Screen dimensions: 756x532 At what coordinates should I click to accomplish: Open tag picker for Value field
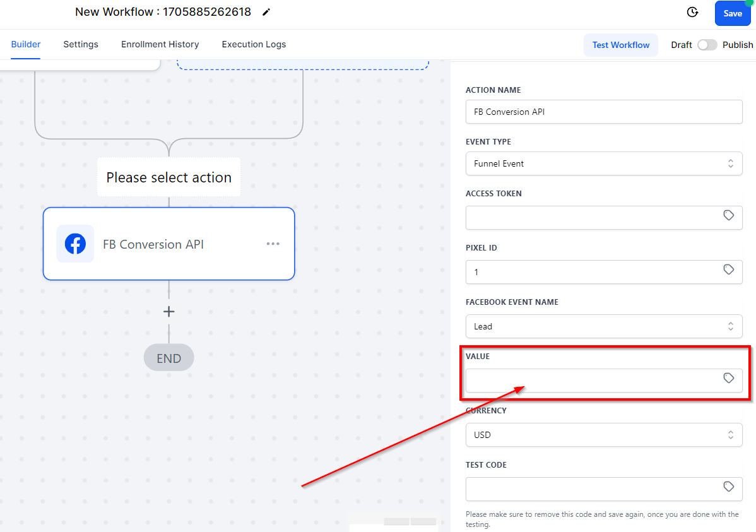pyautogui.click(x=728, y=379)
